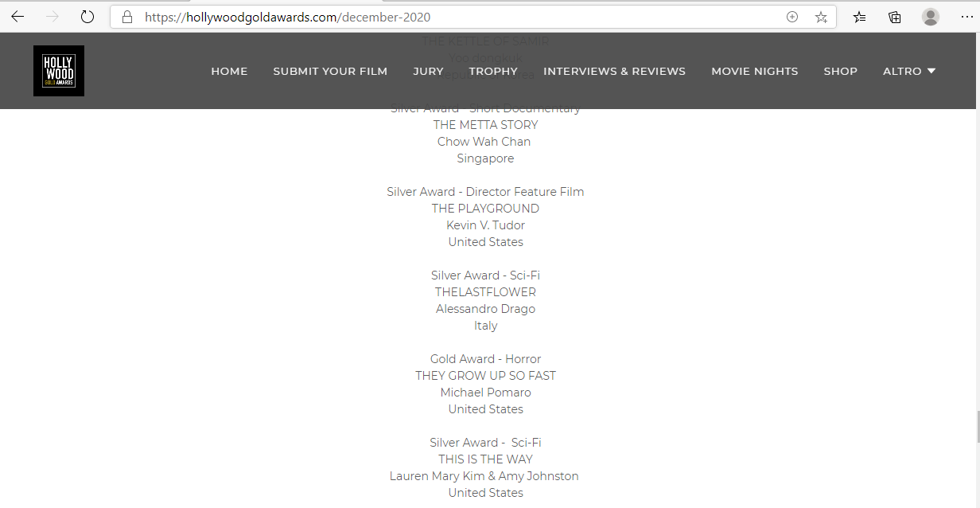980x508 pixels.
Task: Click the name Chow Wah Chan
Action: click(484, 142)
